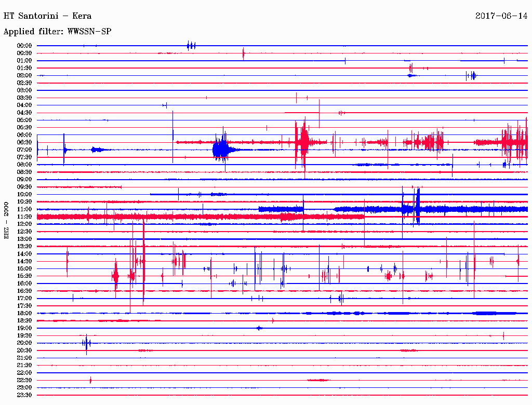This screenshot has height=405, width=532.
Task: Select the 04:30 time label
Action: coord(24,113)
